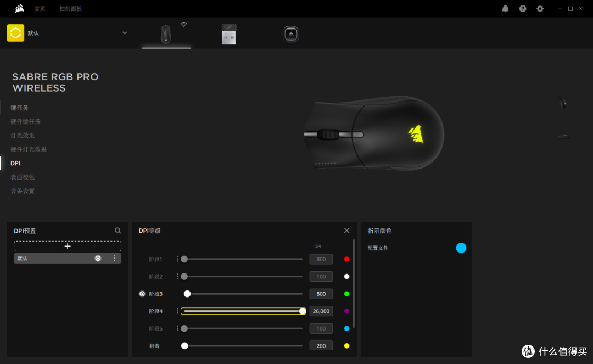Search DPI presets with magnifier icon

click(118, 231)
